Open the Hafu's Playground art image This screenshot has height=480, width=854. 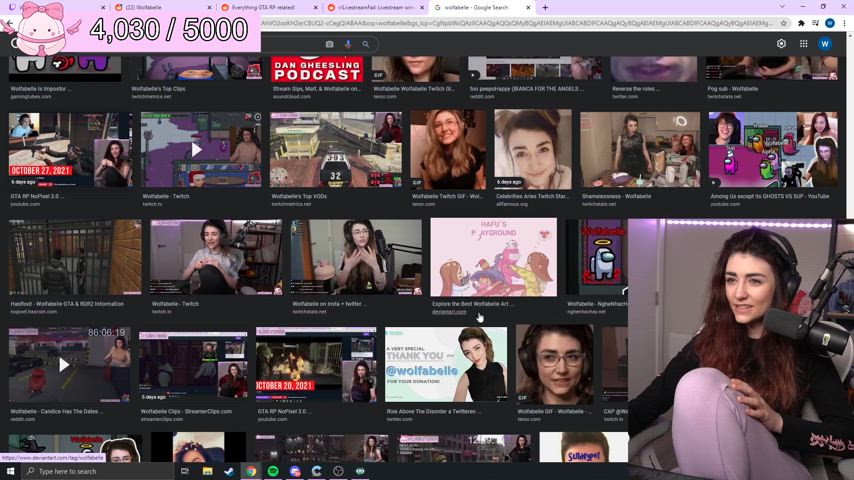tap(493, 257)
